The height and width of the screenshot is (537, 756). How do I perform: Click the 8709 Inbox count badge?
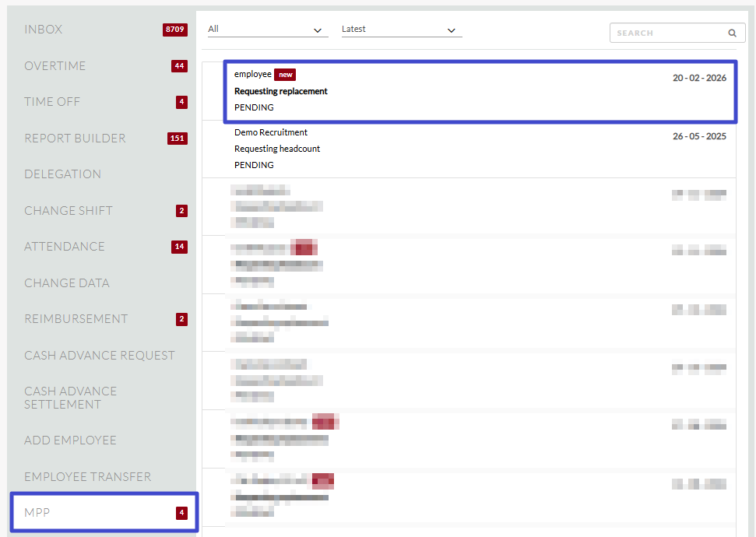[x=174, y=30]
